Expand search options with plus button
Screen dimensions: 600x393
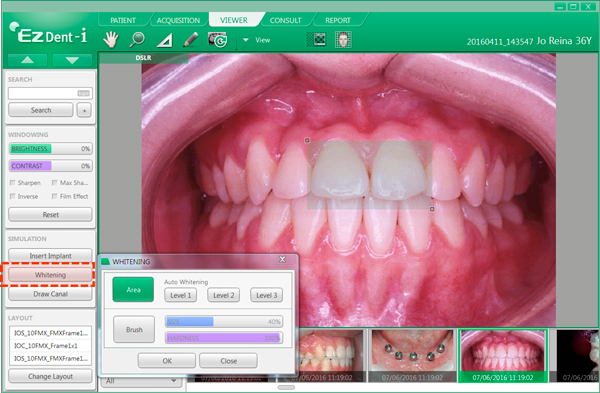(x=84, y=110)
